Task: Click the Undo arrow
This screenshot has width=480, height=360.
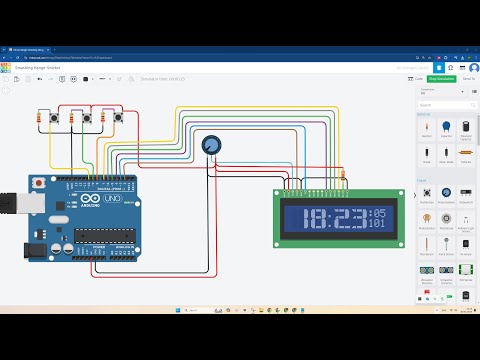Action: (40, 79)
